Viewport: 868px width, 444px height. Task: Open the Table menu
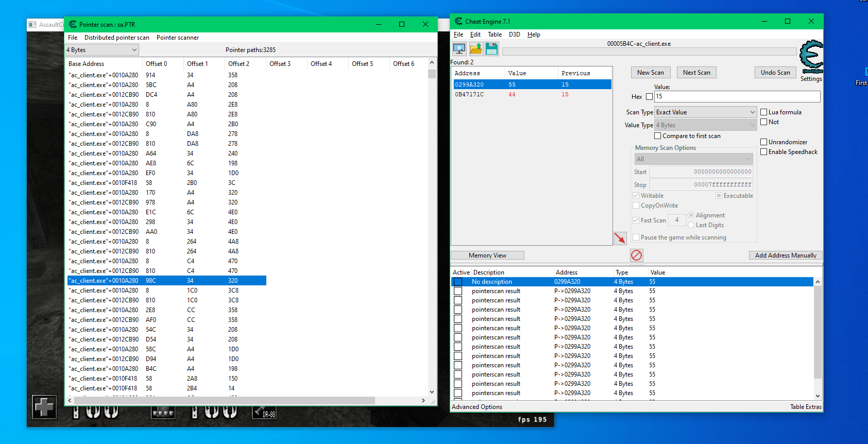495,35
